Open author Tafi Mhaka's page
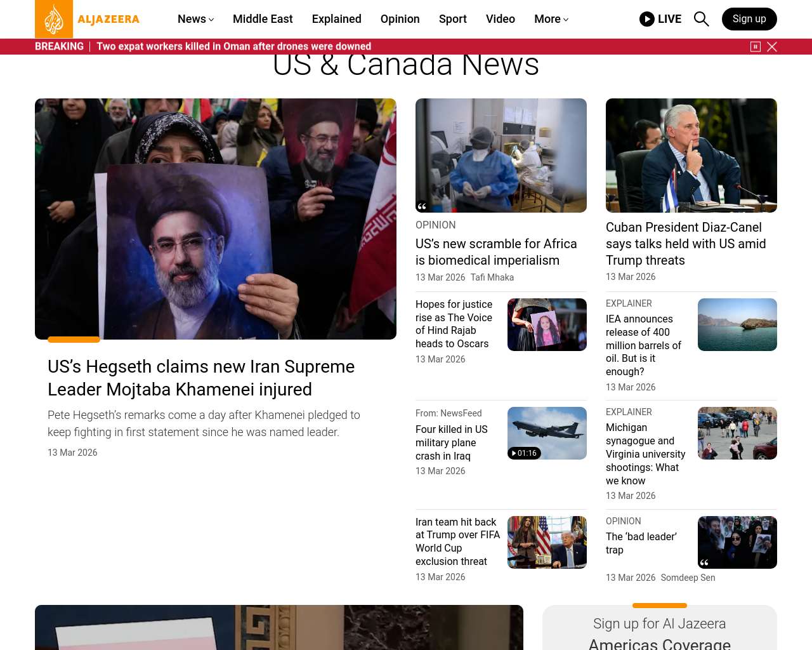812x650 pixels. coord(492,277)
